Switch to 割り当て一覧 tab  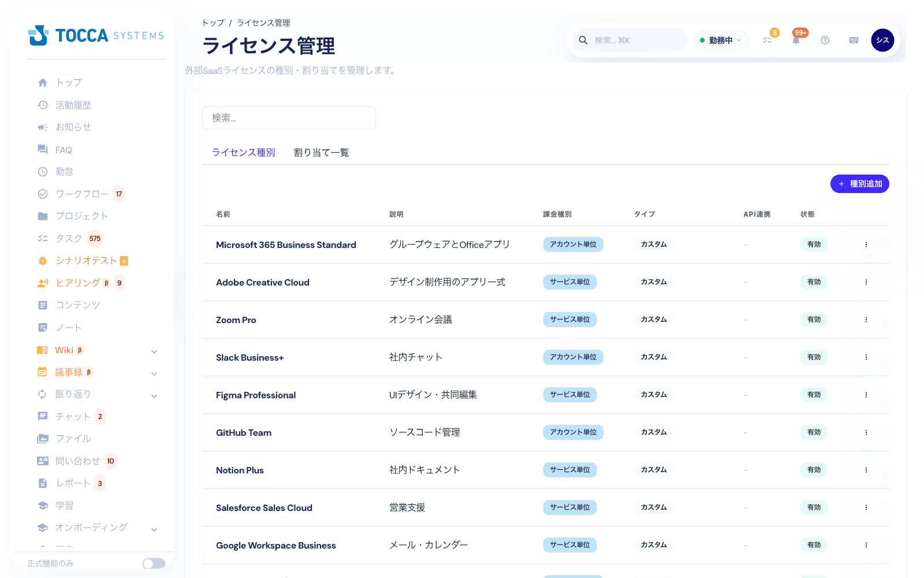tap(321, 153)
